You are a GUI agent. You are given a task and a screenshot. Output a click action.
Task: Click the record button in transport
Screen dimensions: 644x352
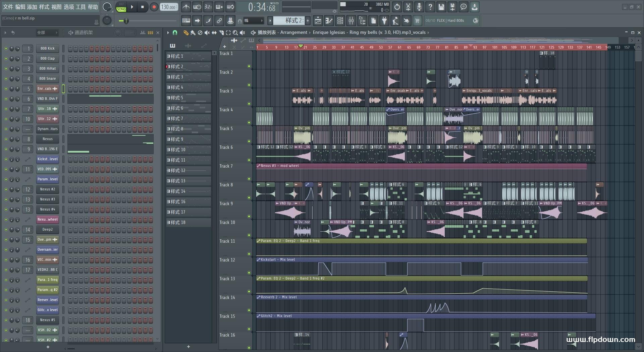click(x=154, y=7)
